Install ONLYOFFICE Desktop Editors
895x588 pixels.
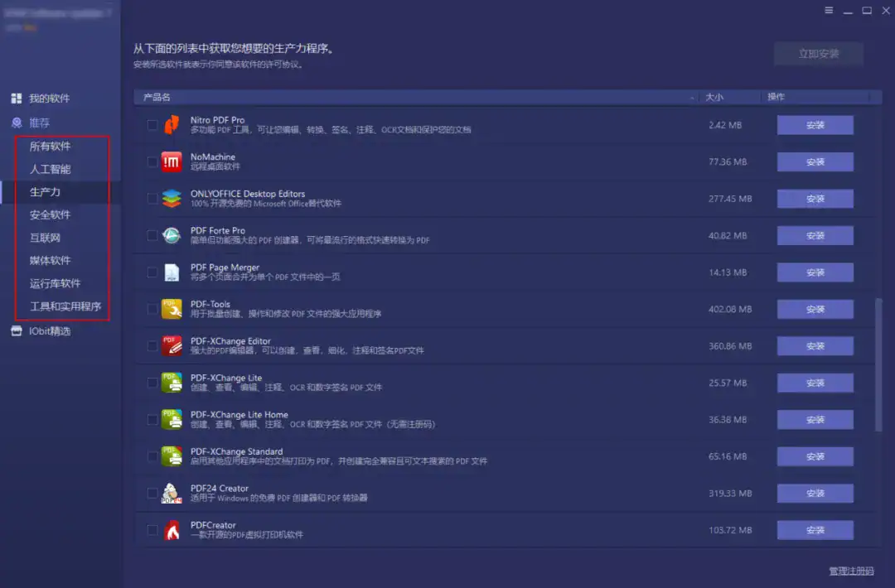point(815,199)
